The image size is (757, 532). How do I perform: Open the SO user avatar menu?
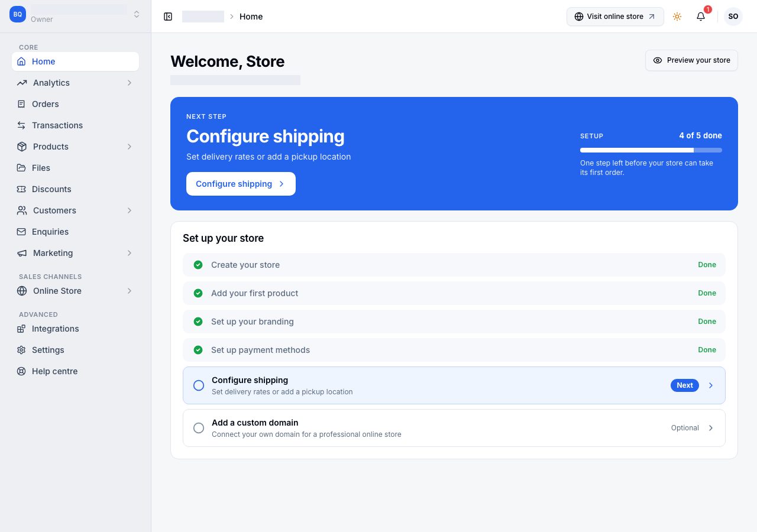733,17
